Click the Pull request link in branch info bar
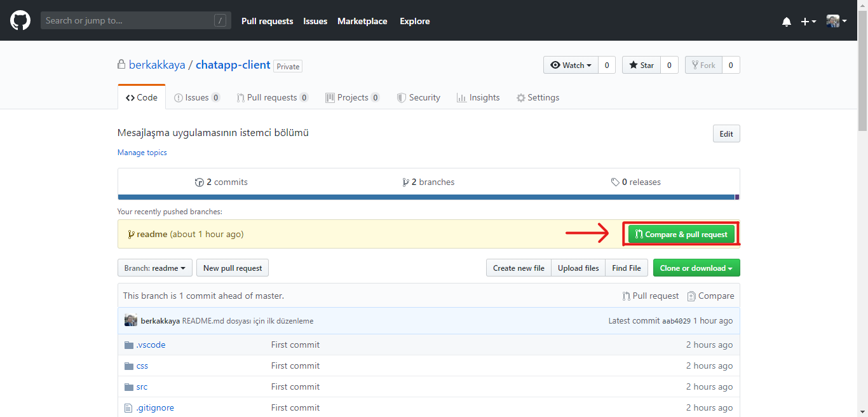The height and width of the screenshot is (417, 868). [651, 296]
